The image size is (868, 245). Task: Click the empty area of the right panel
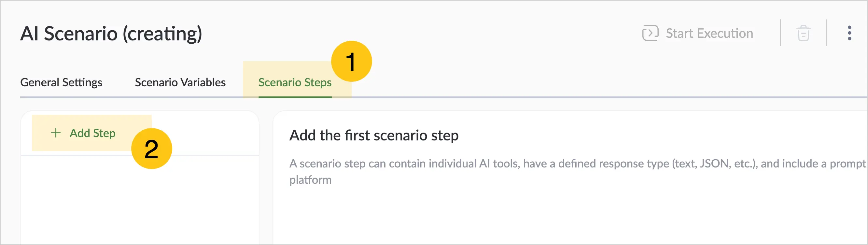[x=569, y=216]
